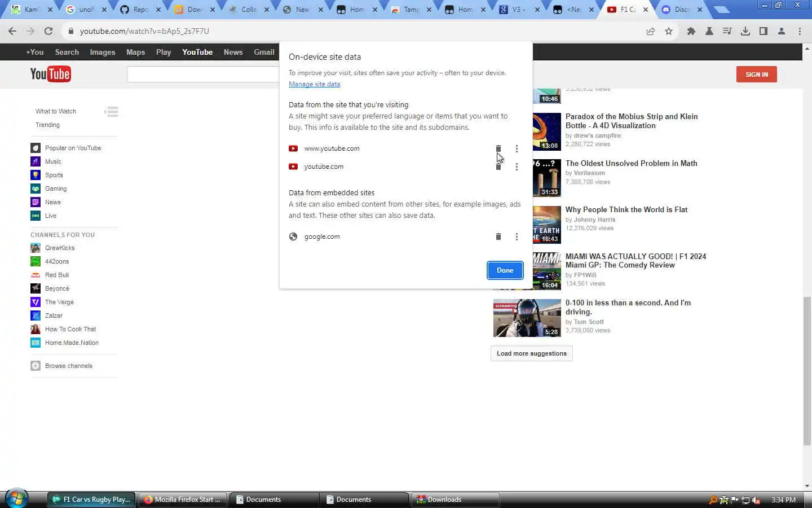Open the Gaming channel
Viewport: 812px width, 508px height.
pos(49,189)
